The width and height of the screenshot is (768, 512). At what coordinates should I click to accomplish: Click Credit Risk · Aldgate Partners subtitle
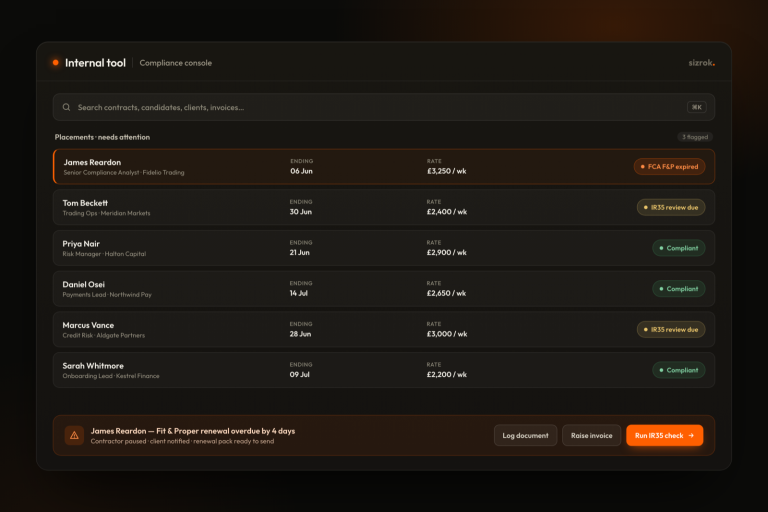click(104, 335)
